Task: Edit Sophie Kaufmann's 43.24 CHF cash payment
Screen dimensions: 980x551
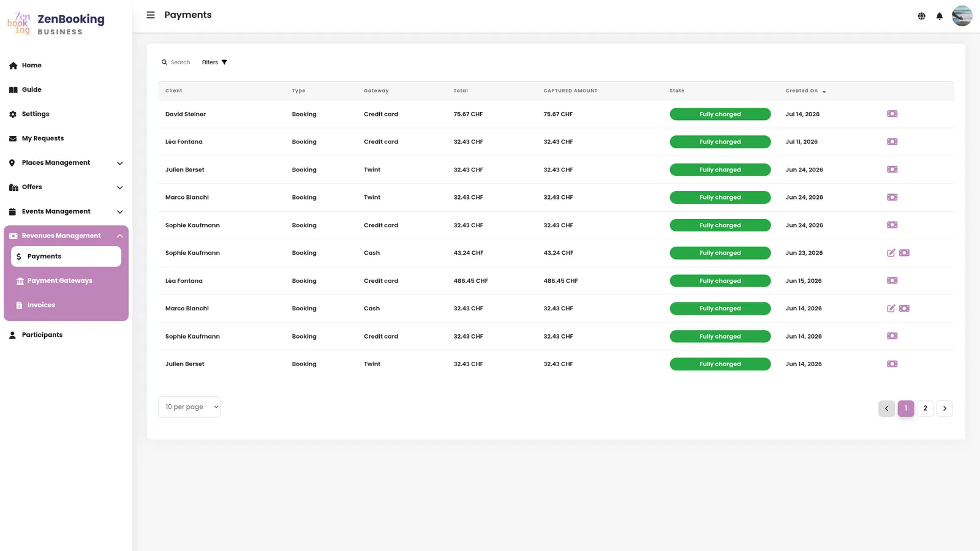Action: coord(891,253)
